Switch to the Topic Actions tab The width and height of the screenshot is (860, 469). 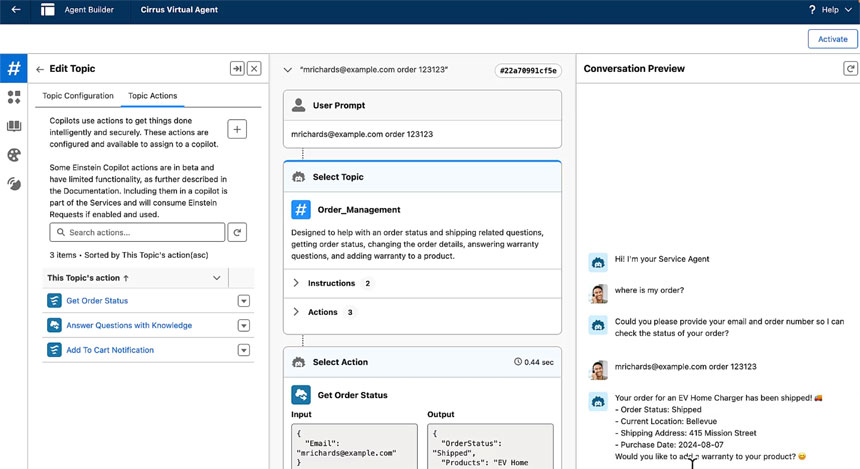pos(152,95)
